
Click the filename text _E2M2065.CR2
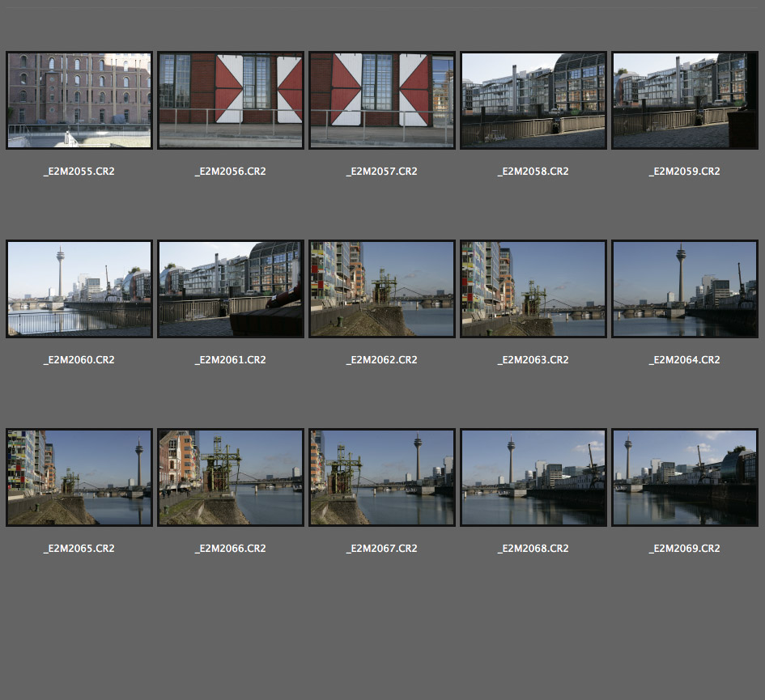pos(79,549)
